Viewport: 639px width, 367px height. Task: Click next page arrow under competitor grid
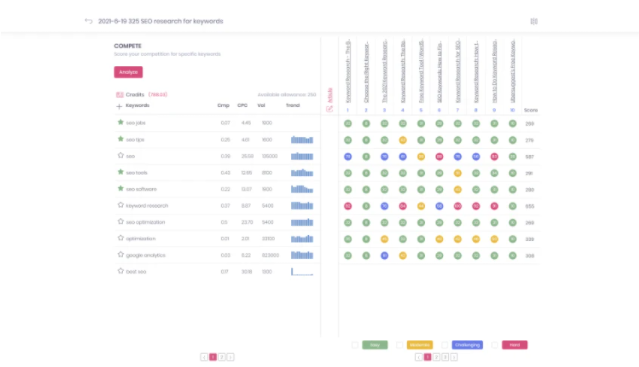(454, 357)
